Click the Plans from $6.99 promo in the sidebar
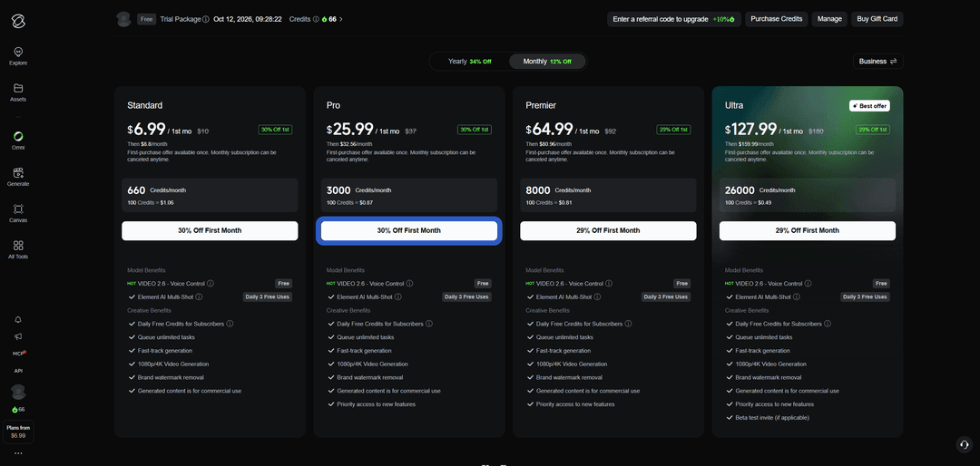Screen dimensions: 980x466 [x=18, y=431]
